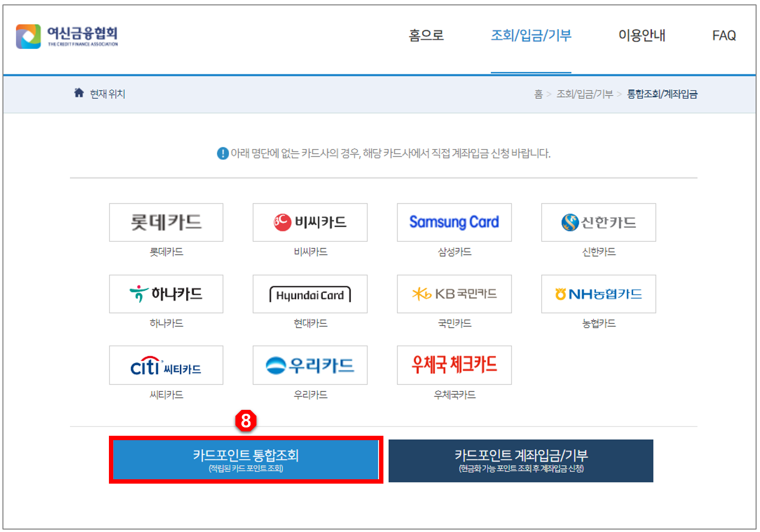Select the 하나카드 logo tile
This screenshot has height=532, width=760.
(166, 294)
